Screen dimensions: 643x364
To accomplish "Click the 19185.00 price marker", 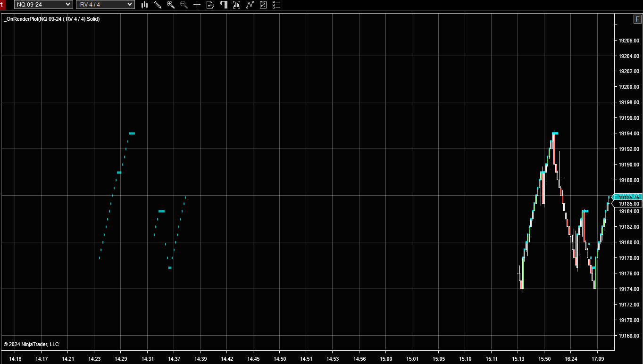I will tap(627, 204).
